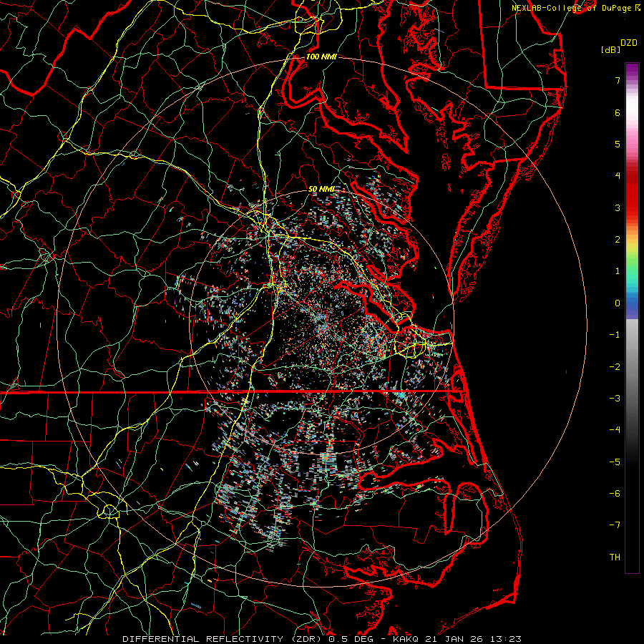The image size is (644, 644).
Task: Click the 6 value on the color scale
Action: click(618, 112)
